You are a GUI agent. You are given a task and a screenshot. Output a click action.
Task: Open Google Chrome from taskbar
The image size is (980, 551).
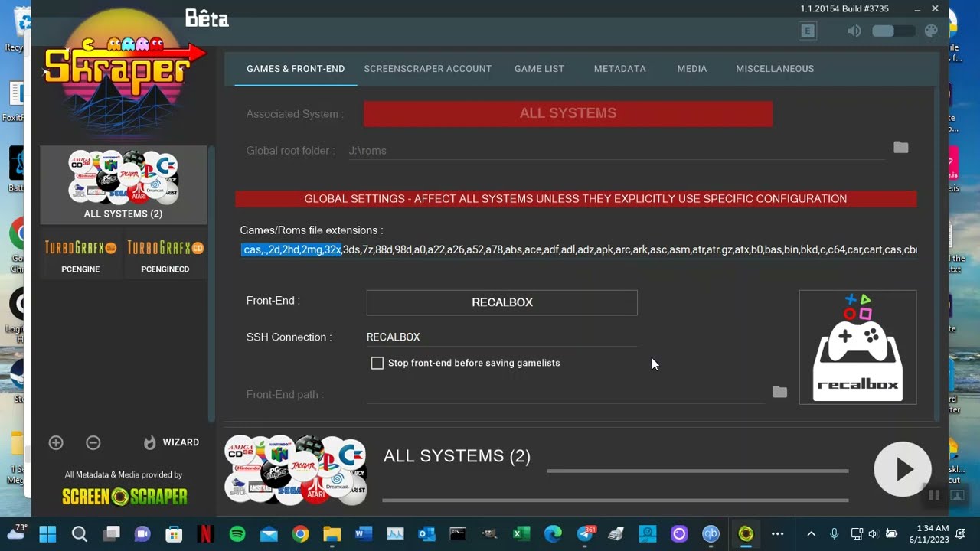(300, 533)
